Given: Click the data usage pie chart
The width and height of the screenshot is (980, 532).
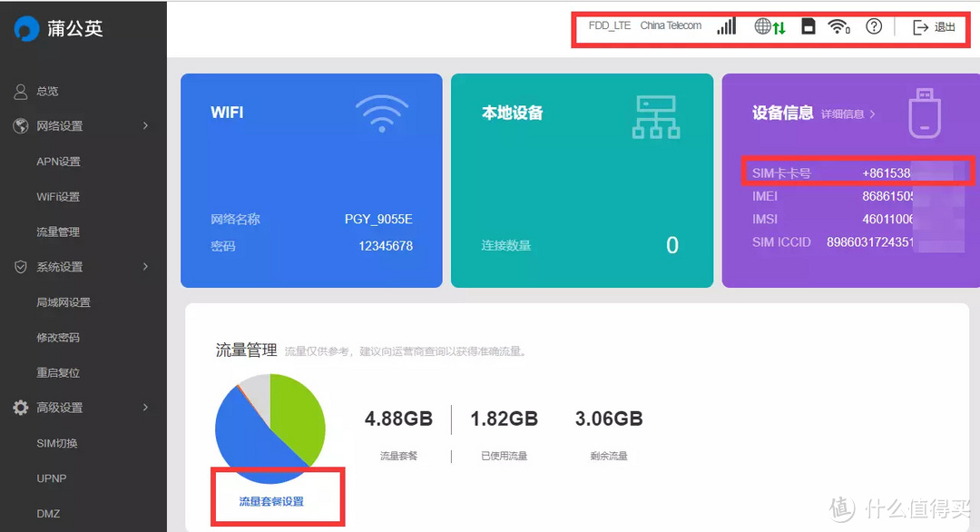Looking at the screenshot, I should [269, 427].
